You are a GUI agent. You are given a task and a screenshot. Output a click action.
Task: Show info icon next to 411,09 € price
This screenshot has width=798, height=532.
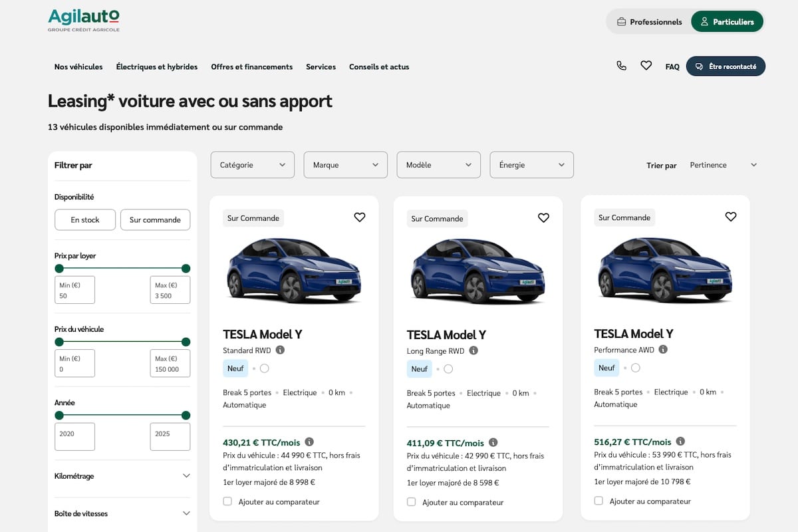pos(493,442)
